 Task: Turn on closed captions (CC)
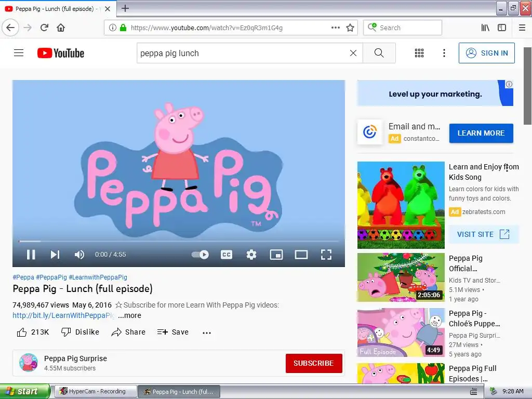click(x=227, y=255)
